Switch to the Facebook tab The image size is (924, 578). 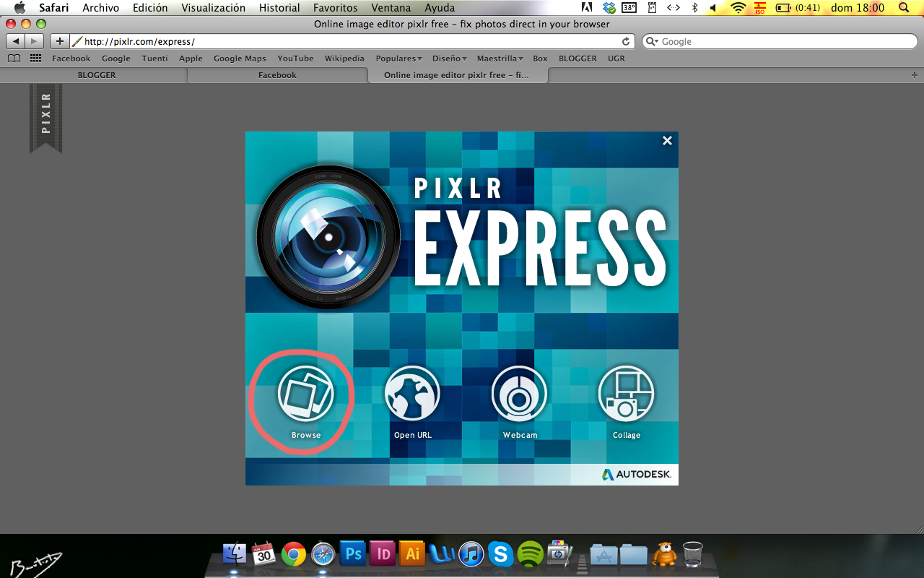tap(277, 75)
